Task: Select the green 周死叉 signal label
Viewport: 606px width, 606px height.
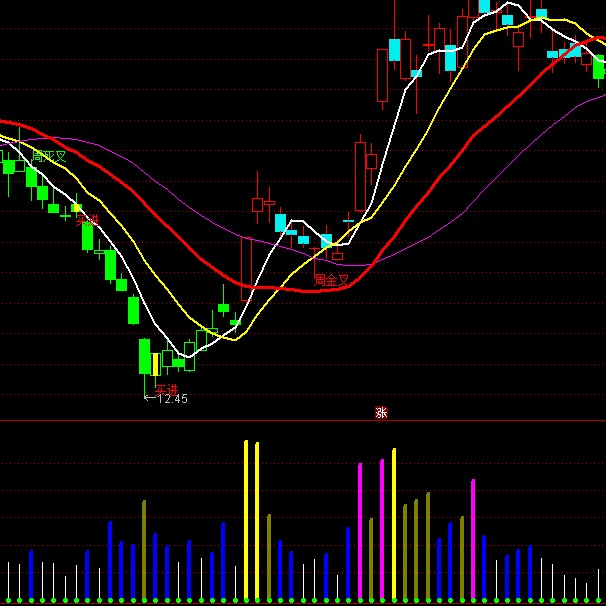Action: coord(48,156)
